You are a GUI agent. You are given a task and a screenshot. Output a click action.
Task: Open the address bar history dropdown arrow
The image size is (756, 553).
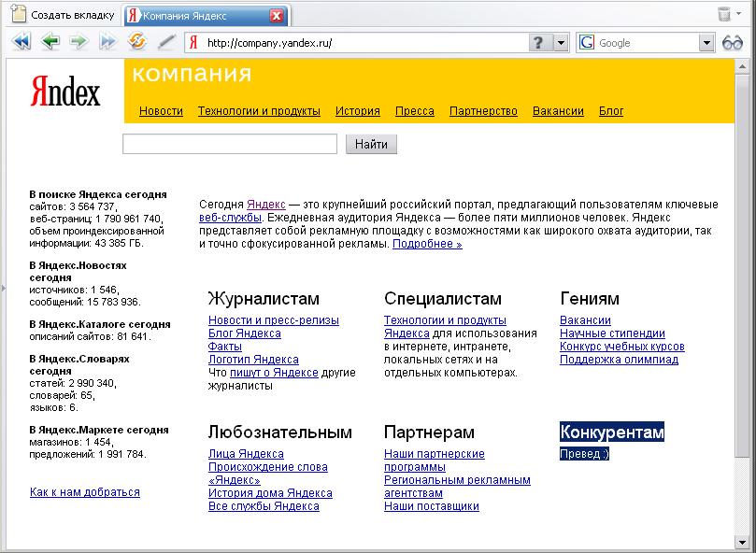tap(561, 43)
